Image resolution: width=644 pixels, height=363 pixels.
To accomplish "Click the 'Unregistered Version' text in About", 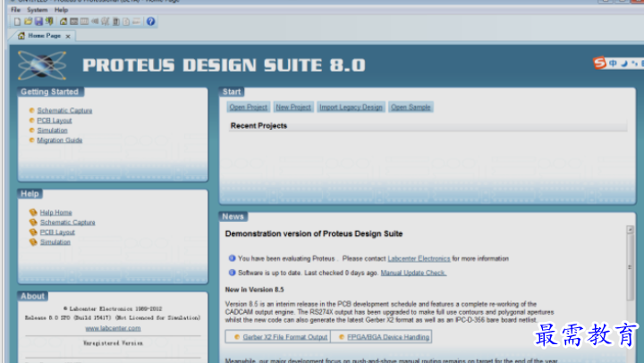I will (113, 343).
